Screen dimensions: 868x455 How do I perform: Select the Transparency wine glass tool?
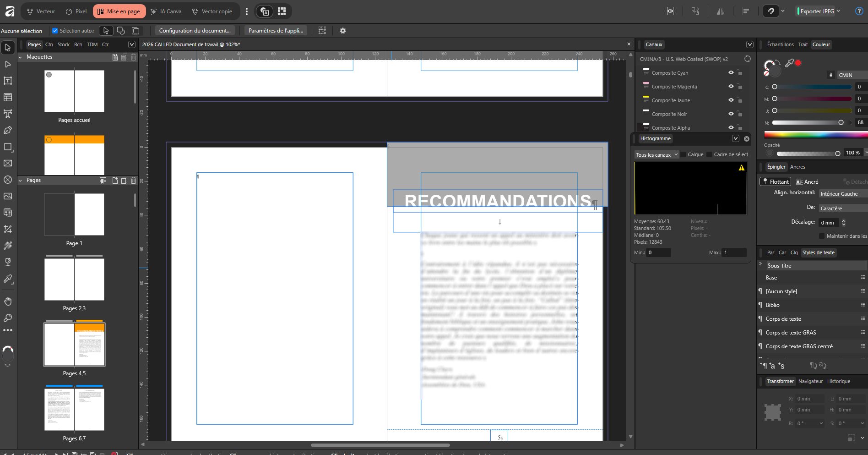[8, 262]
